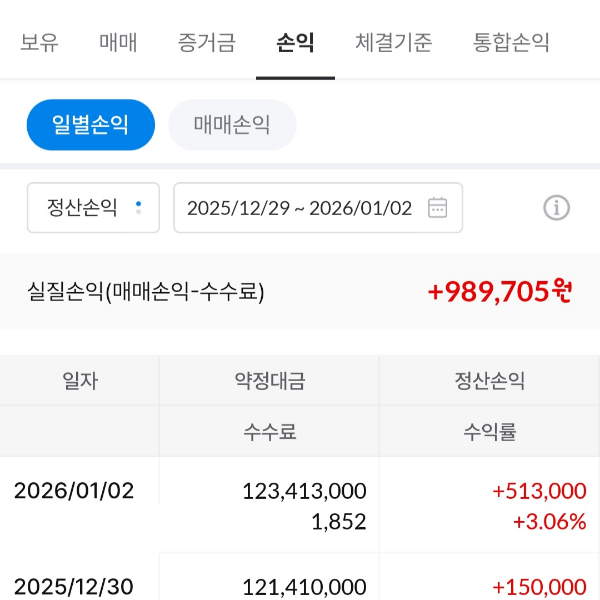The width and height of the screenshot is (600, 600).
Task: Go to the 증거금 tab
Action: click(x=207, y=42)
